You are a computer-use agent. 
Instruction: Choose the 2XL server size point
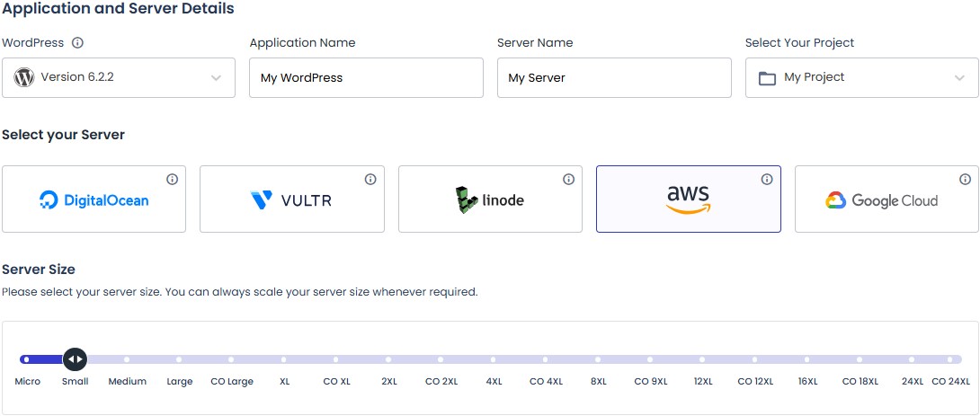pyautogui.click(x=388, y=359)
